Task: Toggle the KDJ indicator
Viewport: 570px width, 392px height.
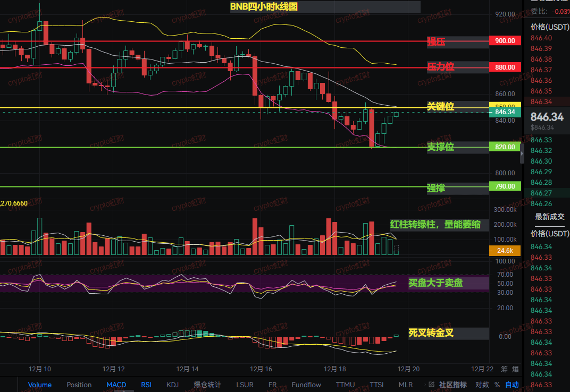Action: 172,385
